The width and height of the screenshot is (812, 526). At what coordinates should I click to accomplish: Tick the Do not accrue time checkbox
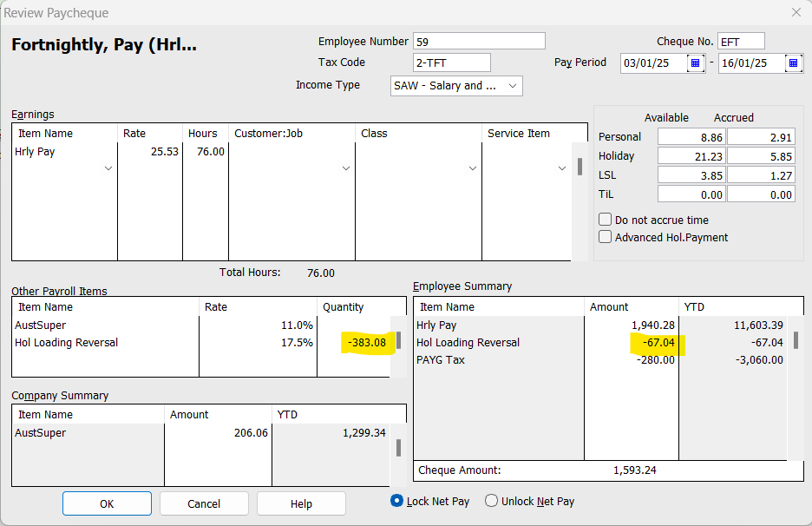pyautogui.click(x=605, y=220)
